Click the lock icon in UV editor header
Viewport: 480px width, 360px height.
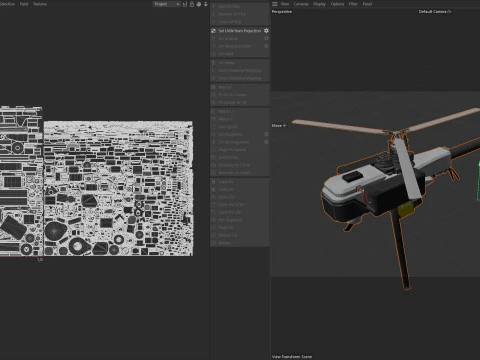[192, 4]
